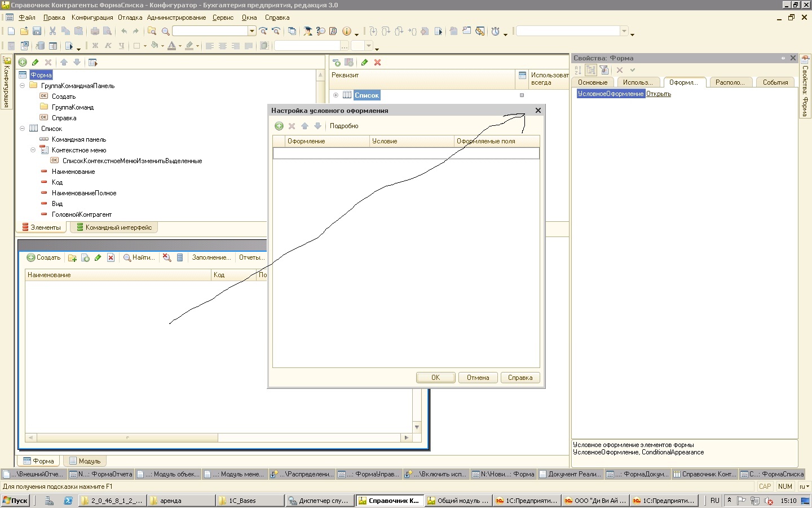Collapse the Контекстное меню tree node
The height and width of the screenshot is (508, 812).
click(x=33, y=150)
